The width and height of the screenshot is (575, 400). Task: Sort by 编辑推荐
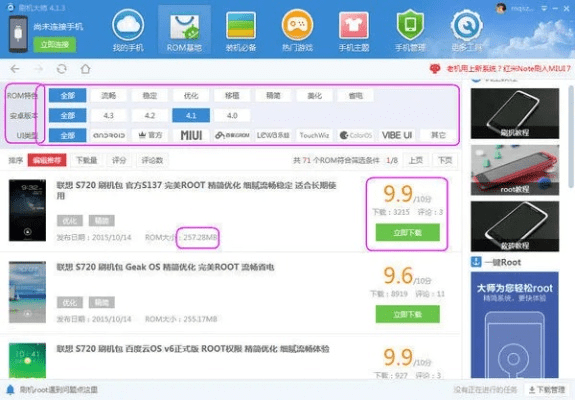point(47,160)
